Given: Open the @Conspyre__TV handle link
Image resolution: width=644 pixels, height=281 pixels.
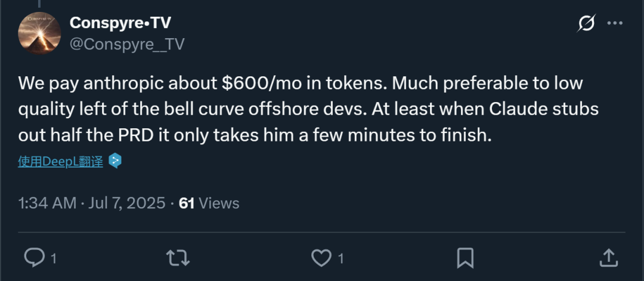Looking at the screenshot, I should [127, 44].
